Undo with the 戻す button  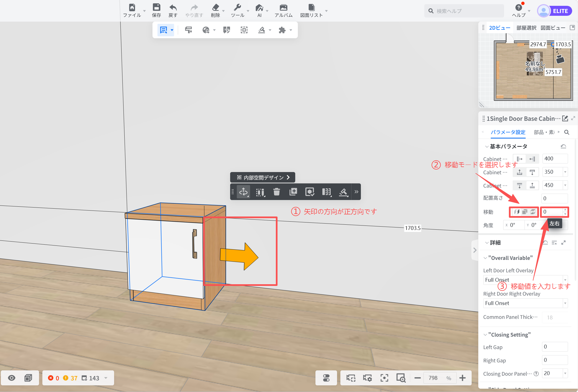coord(173,11)
